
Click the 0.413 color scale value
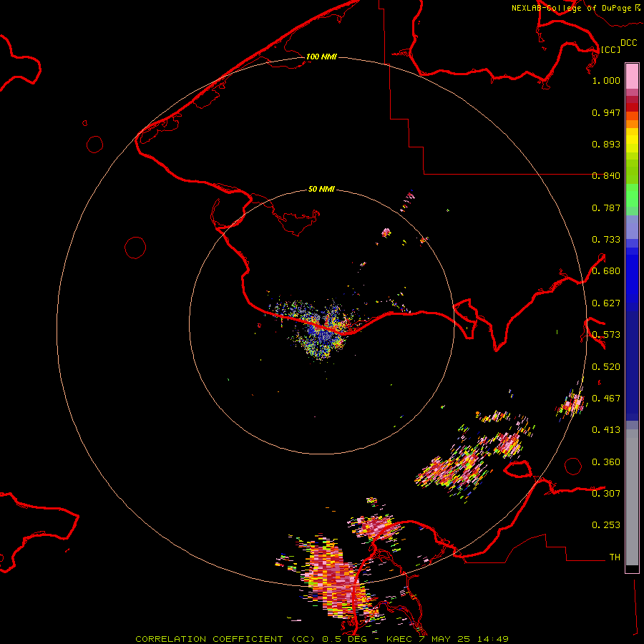coord(606,430)
